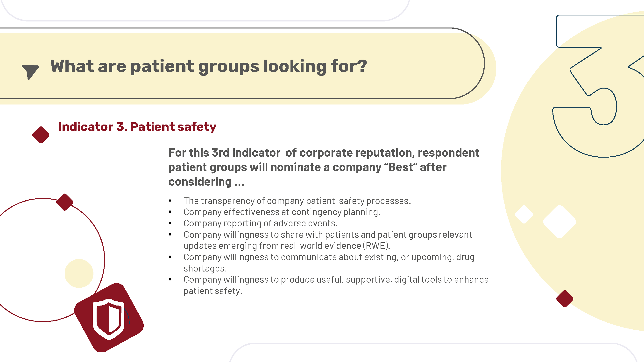Click the red shield icon

click(109, 318)
